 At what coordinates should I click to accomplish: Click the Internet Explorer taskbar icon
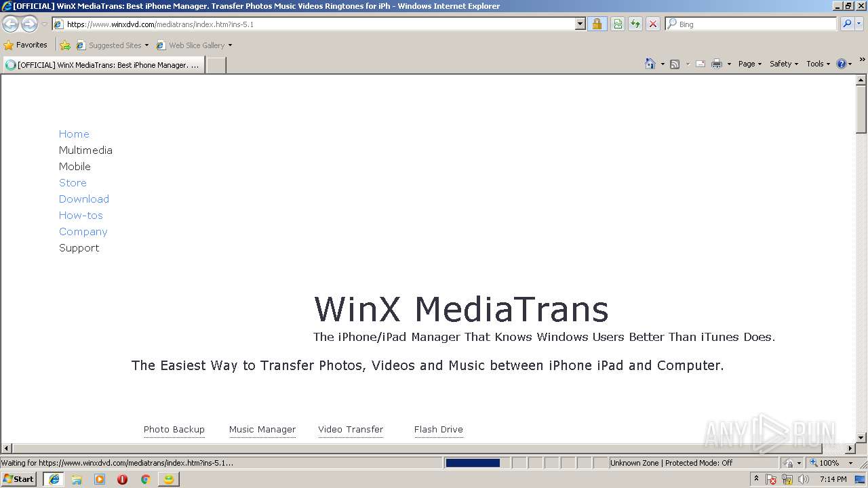pyautogui.click(x=54, y=479)
